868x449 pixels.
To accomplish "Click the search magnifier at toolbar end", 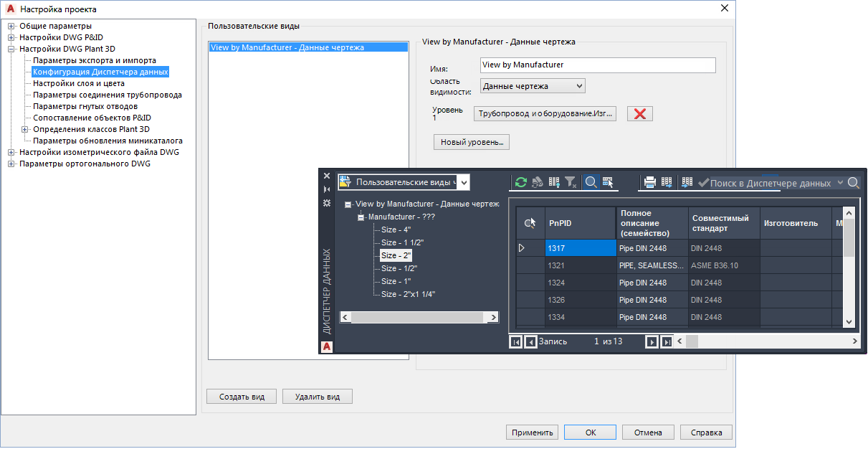I will [x=854, y=182].
